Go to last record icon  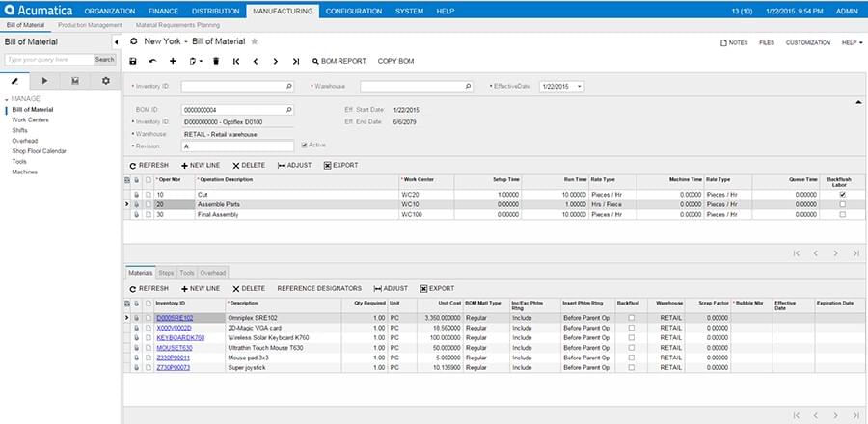tap(296, 62)
